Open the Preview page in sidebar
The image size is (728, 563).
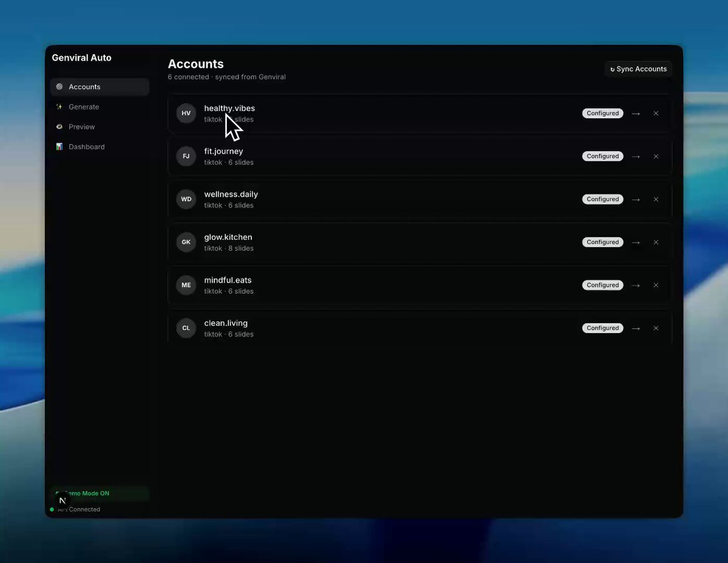click(81, 127)
